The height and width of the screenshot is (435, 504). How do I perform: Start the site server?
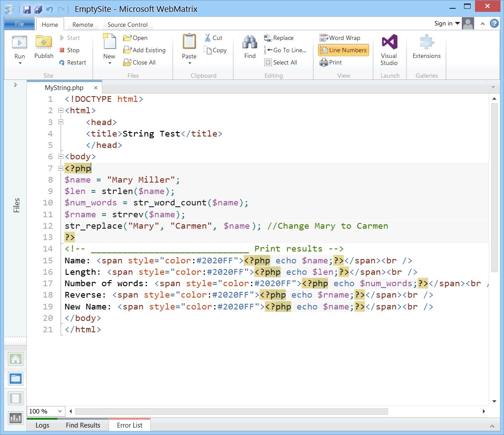[70, 38]
